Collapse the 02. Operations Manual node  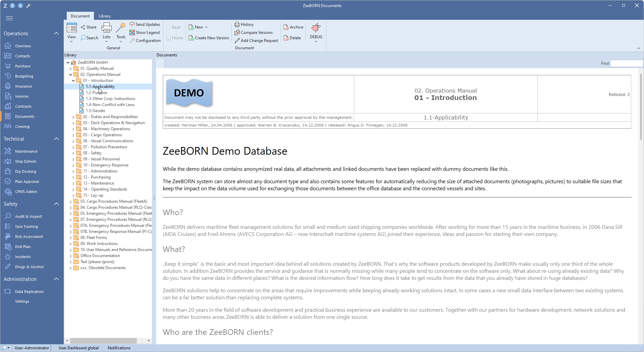[x=70, y=74]
